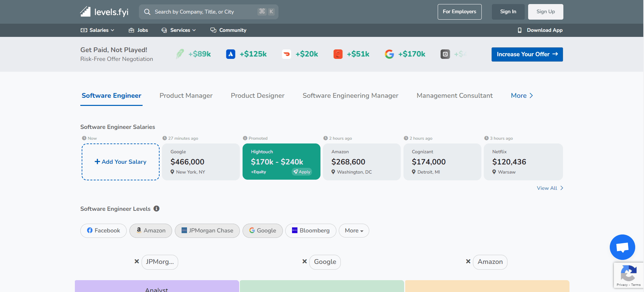Click the Analyst level block
This screenshot has height=292, width=644.
click(157, 286)
